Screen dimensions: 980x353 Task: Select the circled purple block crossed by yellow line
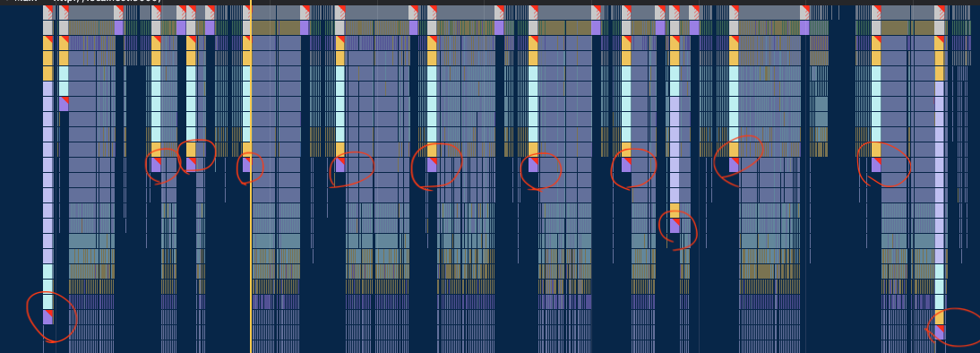click(x=246, y=165)
